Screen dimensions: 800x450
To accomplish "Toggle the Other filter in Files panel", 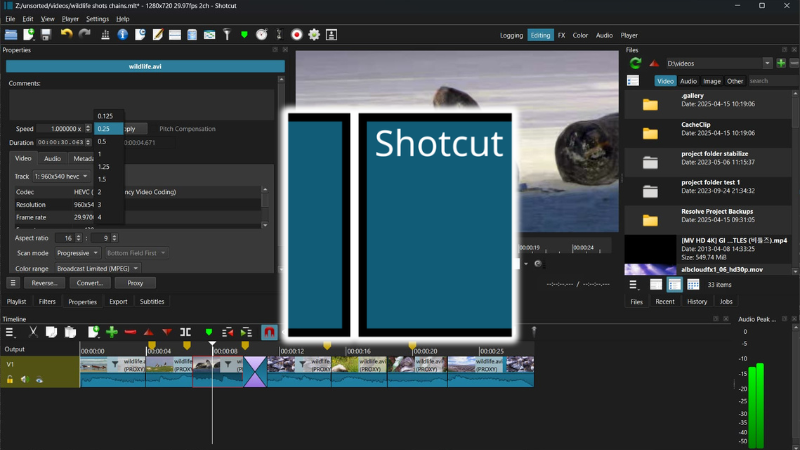I will (735, 81).
